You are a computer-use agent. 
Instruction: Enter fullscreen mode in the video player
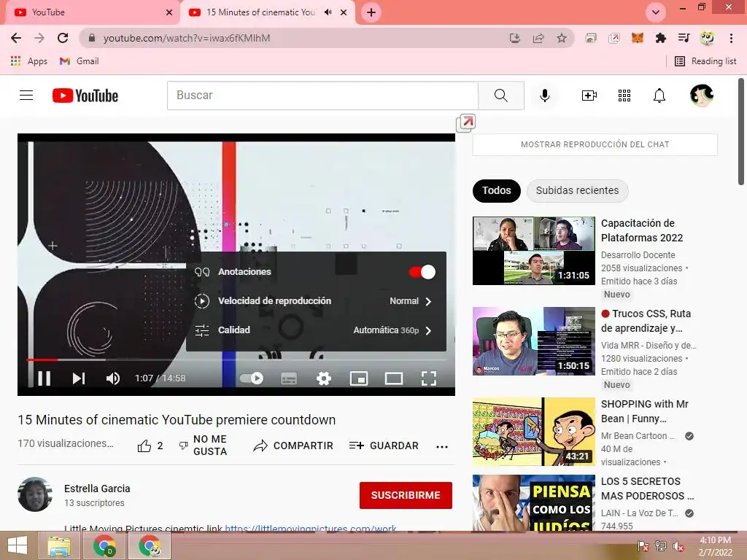(429, 378)
